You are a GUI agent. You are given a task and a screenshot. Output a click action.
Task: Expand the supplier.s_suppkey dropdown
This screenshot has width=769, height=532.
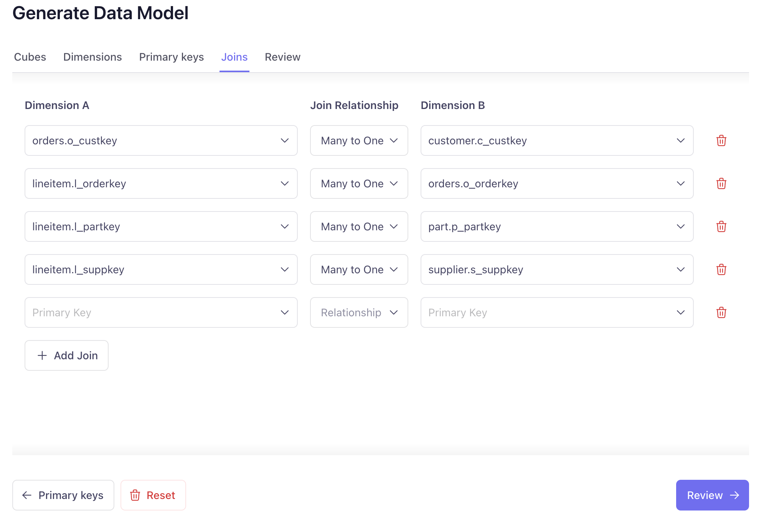coord(557,269)
